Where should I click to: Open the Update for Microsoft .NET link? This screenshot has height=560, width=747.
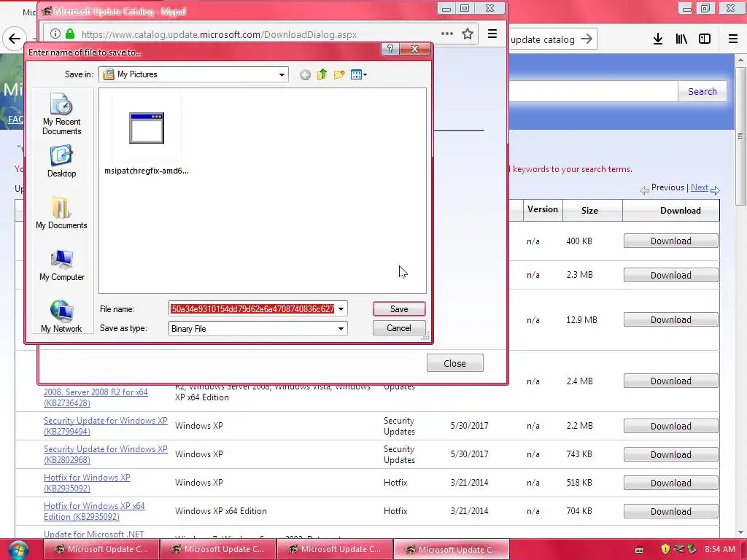93,534
